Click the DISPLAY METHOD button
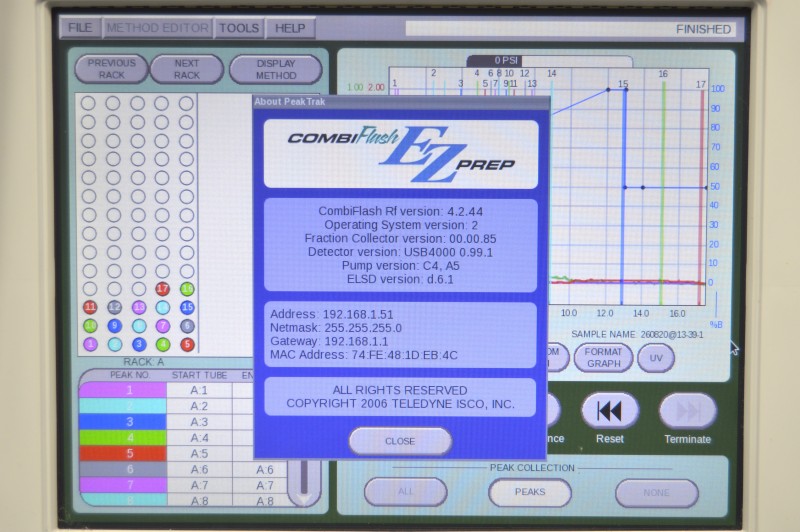 click(276, 69)
